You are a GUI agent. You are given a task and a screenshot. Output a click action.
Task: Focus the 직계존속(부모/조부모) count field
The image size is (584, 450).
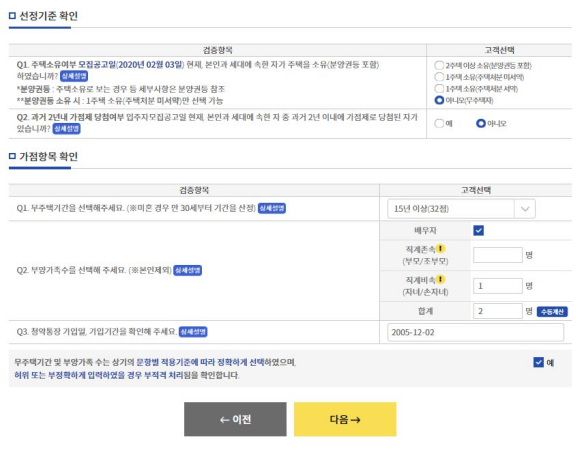(x=498, y=255)
